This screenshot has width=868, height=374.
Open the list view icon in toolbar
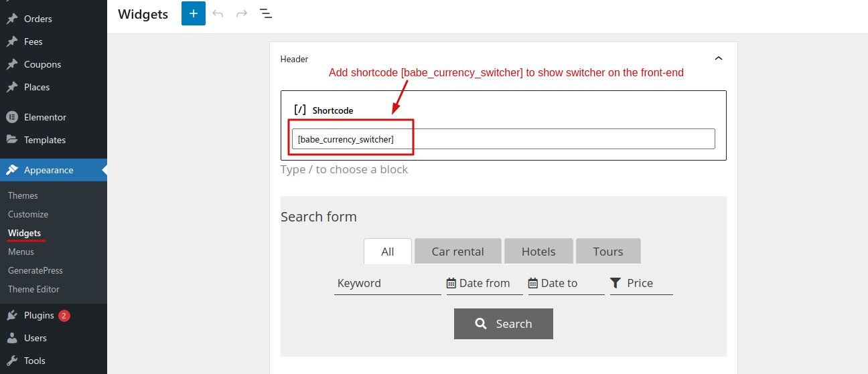pos(266,13)
